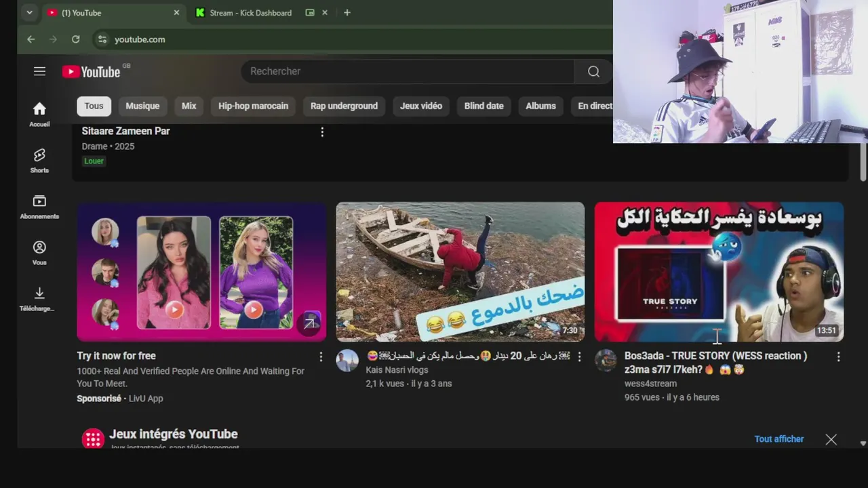Reload the page with the refresh icon
The image size is (868, 488).
pos(75,39)
